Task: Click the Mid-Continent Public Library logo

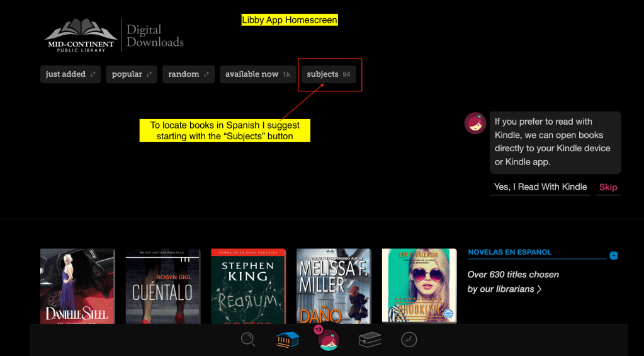Action: pos(82,35)
